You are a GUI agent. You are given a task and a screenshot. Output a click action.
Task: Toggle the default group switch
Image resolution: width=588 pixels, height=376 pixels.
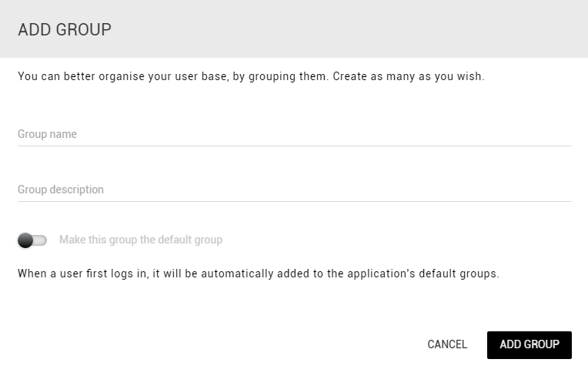point(32,240)
